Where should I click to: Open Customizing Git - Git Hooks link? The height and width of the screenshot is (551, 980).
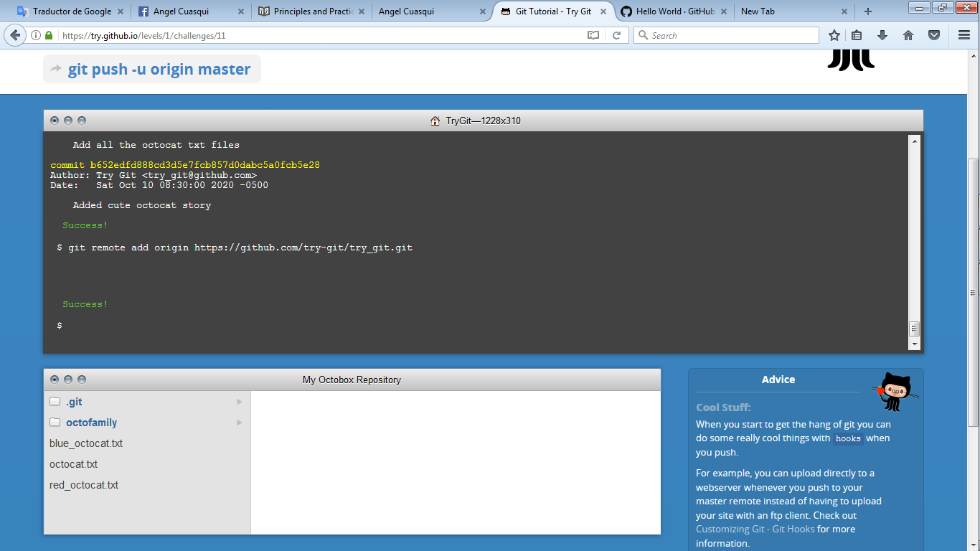[755, 529]
